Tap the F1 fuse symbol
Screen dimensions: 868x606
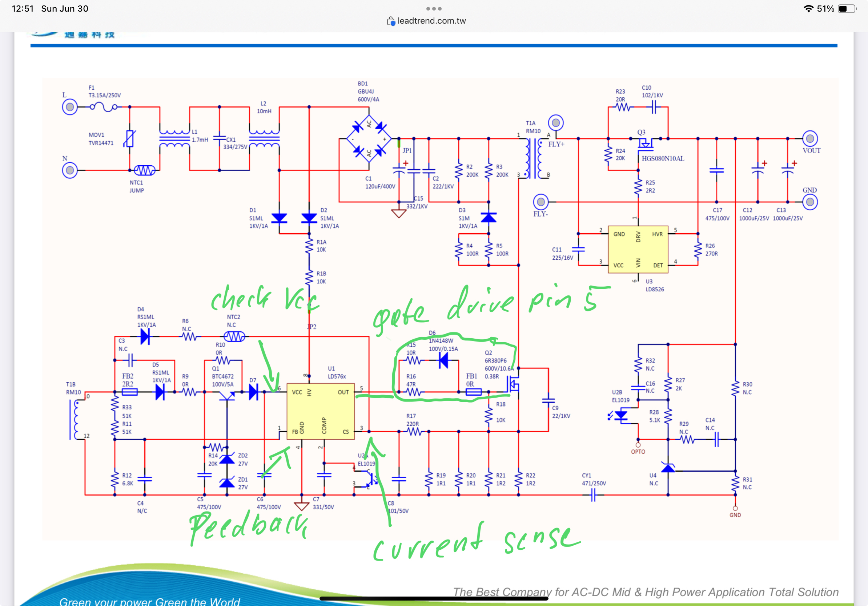click(103, 107)
